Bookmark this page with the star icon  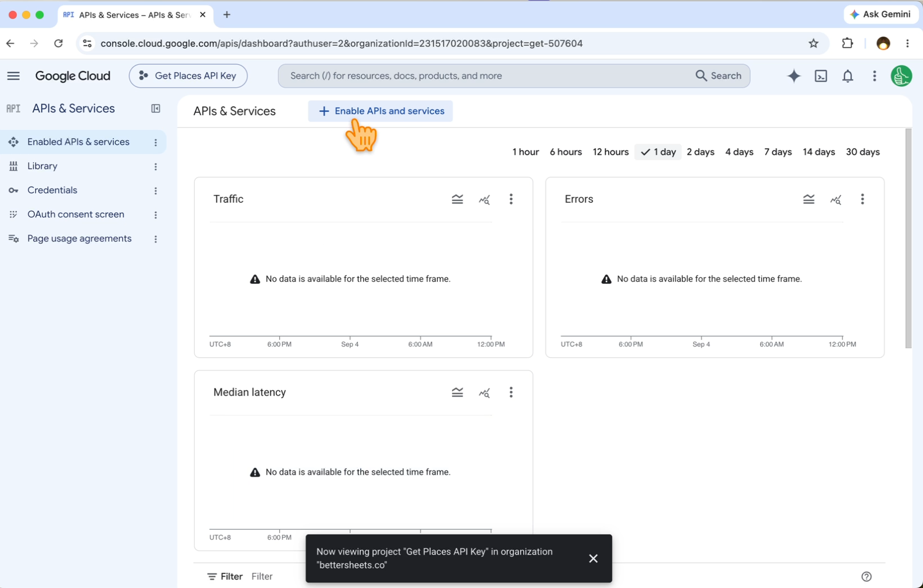(813, 43)
